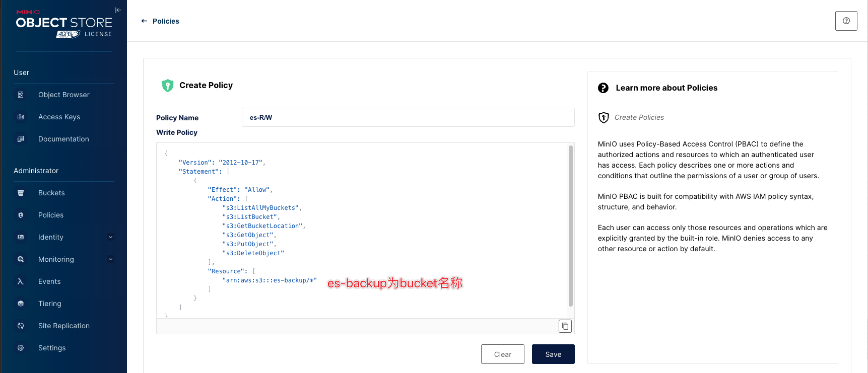Viewport: 868px width, 373px height.
Task: Open Settings in the sidebar
Action: click(x=52, y=348)
